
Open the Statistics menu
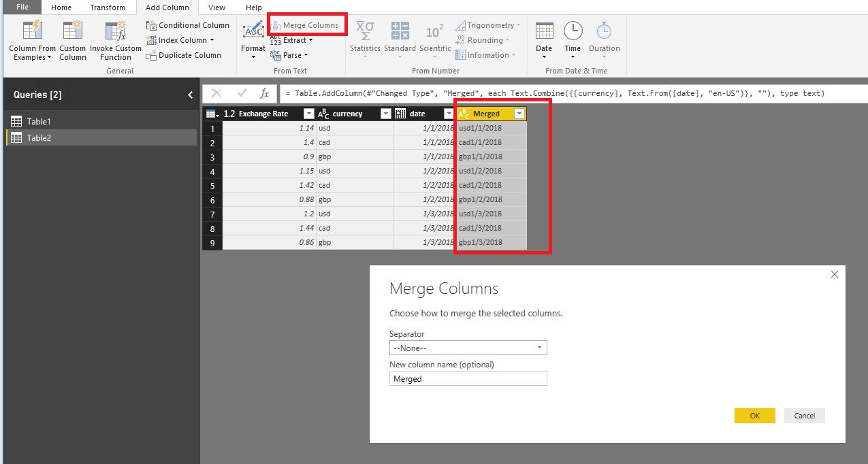click(365, 40)
